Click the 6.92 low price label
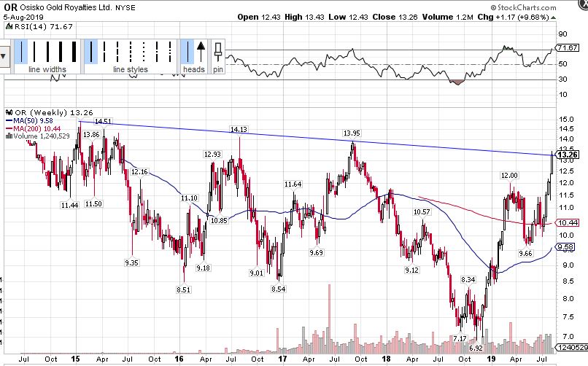588x366 pixels. click(x=476, y=348)
